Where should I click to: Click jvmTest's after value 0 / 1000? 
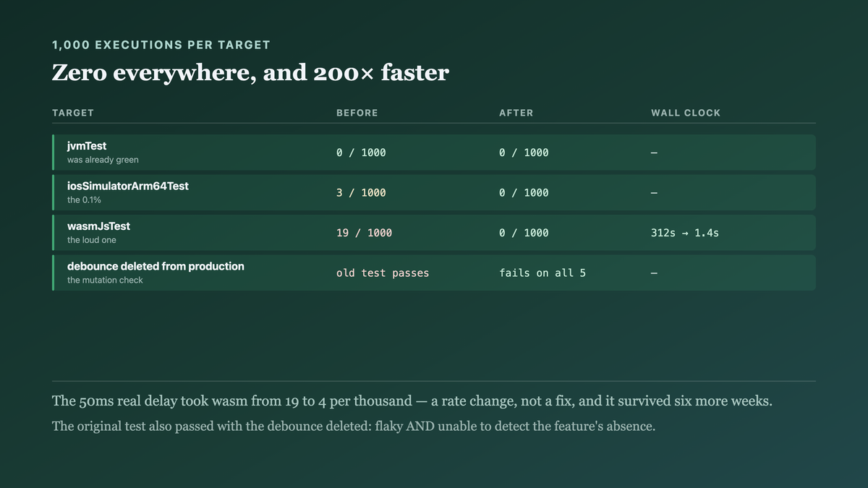524,153
